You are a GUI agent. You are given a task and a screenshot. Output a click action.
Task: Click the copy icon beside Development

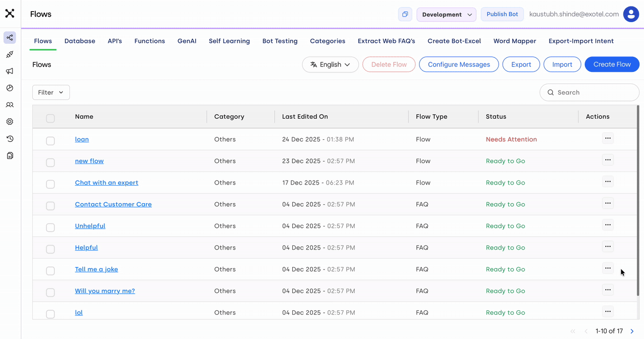click(405, 14)
